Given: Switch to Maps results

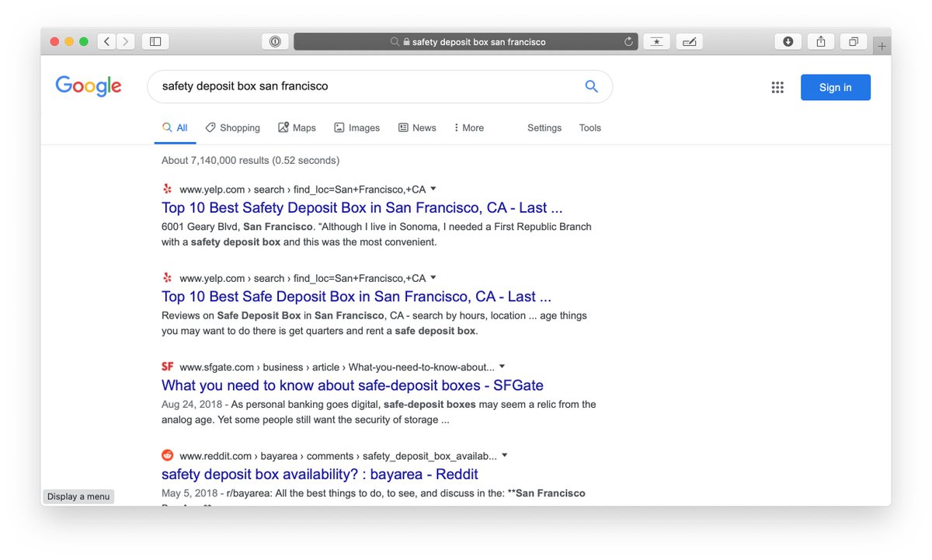Looking at the screenshot, I should click(x=297, y=128).
